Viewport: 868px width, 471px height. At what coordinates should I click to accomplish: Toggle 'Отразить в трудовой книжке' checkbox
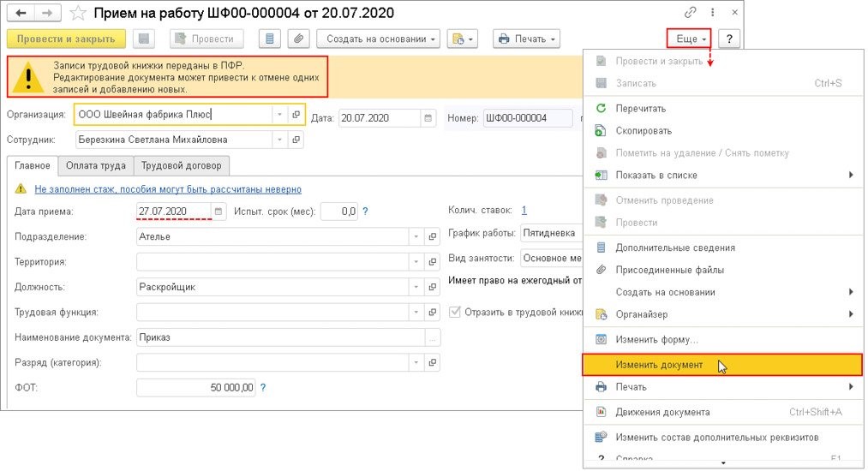click(x=454, y=313)
